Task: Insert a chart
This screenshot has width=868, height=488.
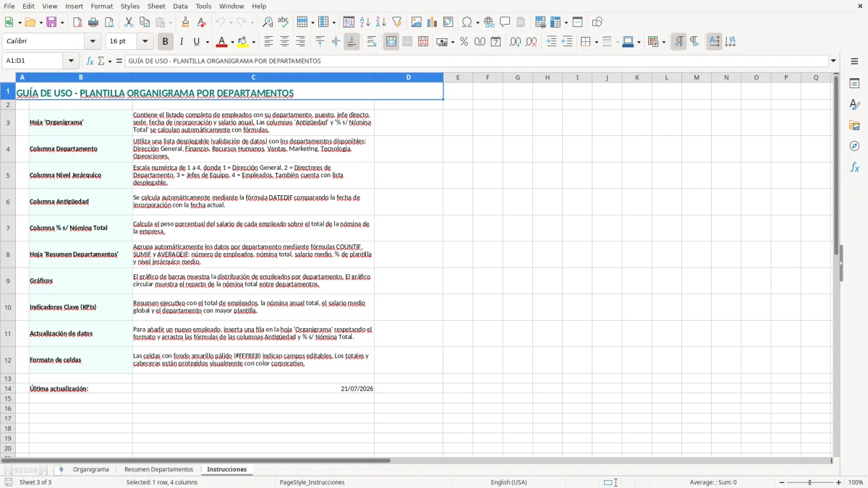Action: point(433,22)
